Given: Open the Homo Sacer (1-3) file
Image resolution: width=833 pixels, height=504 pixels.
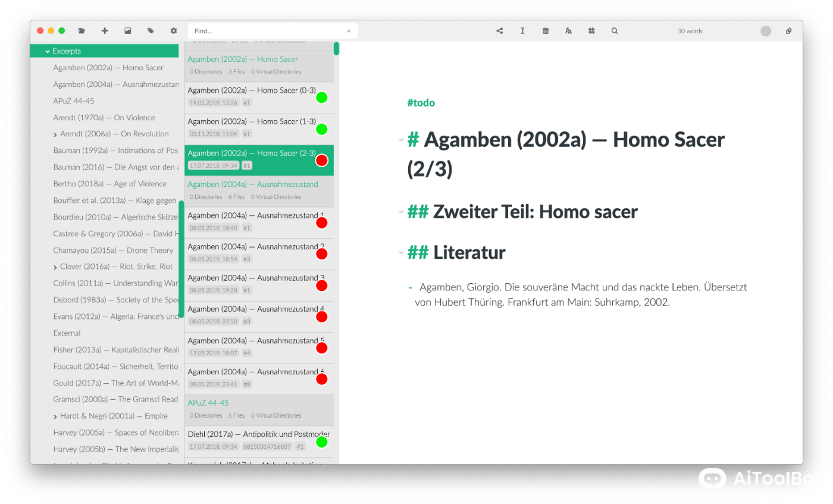Looking at the screenshot, I should coord(251,121).
